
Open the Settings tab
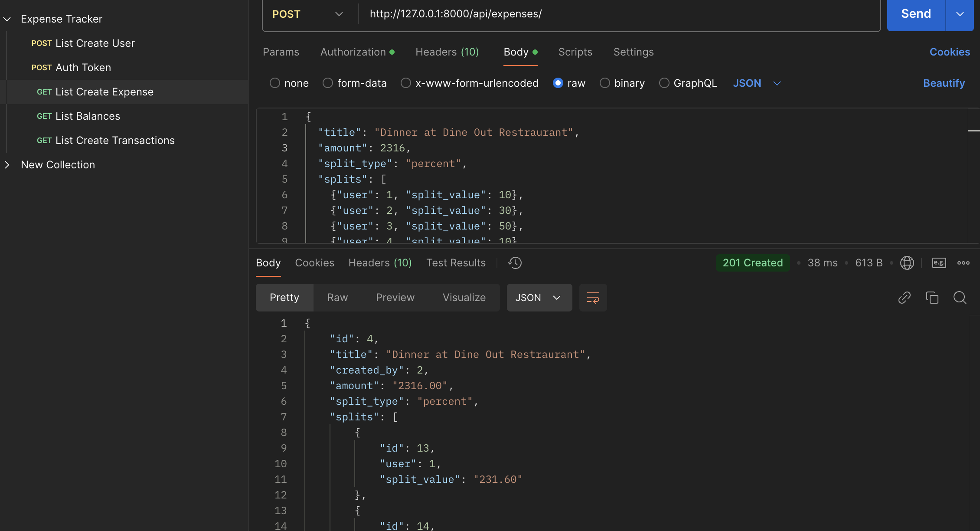point(634,52)
